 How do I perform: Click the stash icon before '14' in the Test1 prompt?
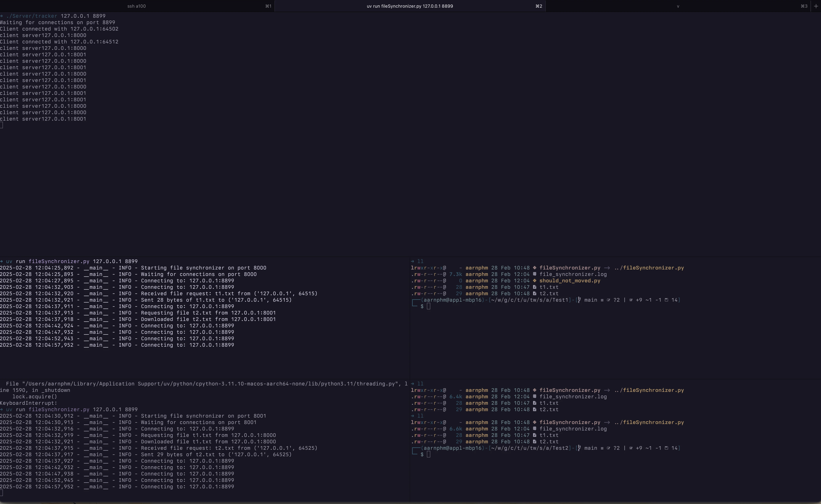tap(666, 300)
